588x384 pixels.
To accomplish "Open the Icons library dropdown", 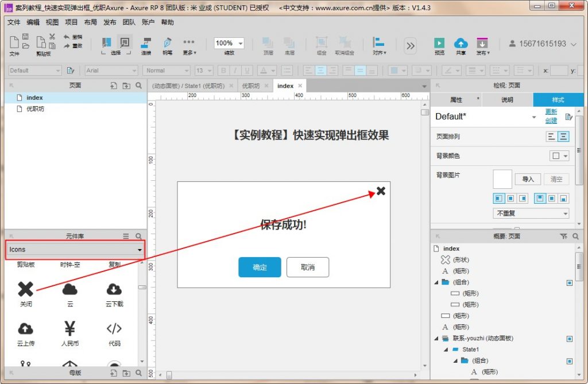I will coord(75,250).
